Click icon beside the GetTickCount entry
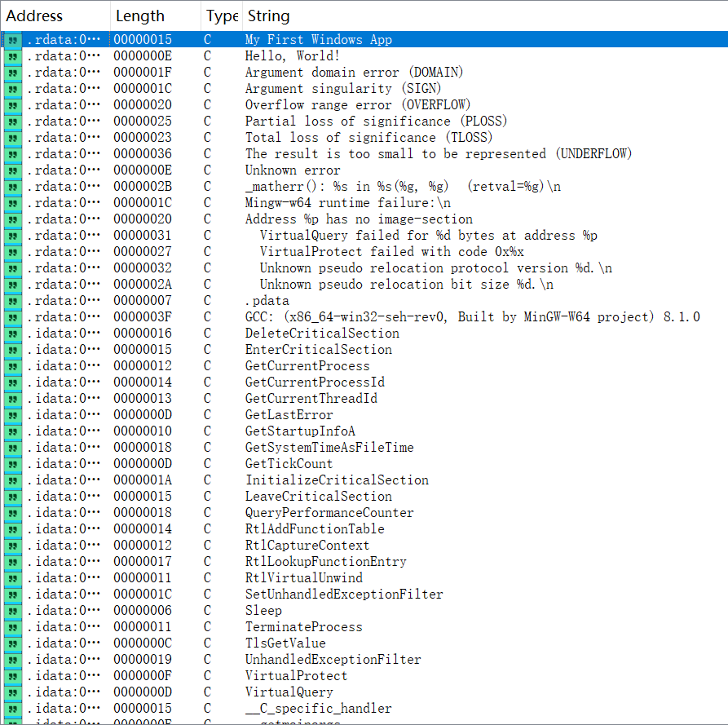The height and width of the screenshot is (725, 728). coord(13,464)
